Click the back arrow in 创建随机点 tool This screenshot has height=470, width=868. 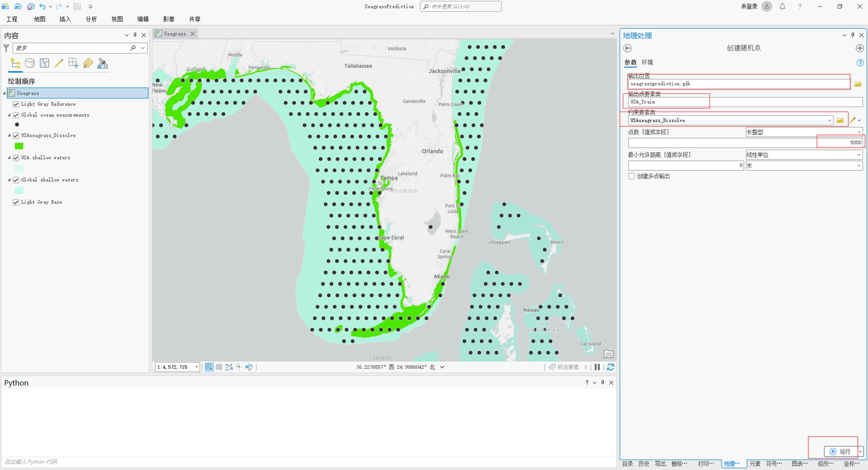click(x=627, y=48)
